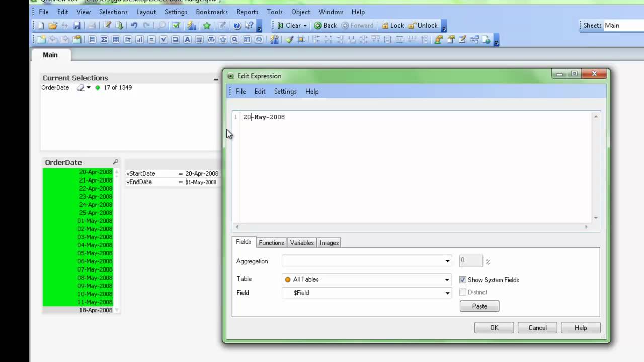Open the Edit Script toolbar icon
The height and width of the screenshot is (362, 644).
click(107, 25)
